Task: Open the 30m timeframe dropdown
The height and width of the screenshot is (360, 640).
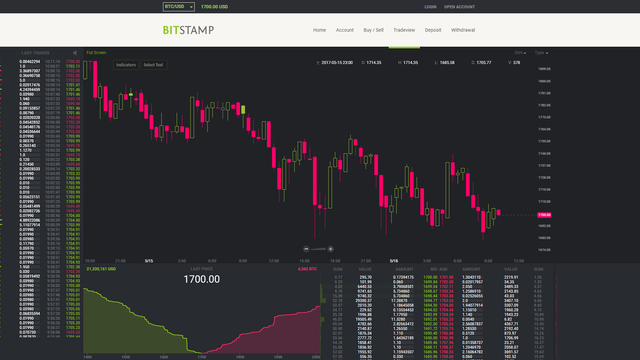Action: [520, 53]
